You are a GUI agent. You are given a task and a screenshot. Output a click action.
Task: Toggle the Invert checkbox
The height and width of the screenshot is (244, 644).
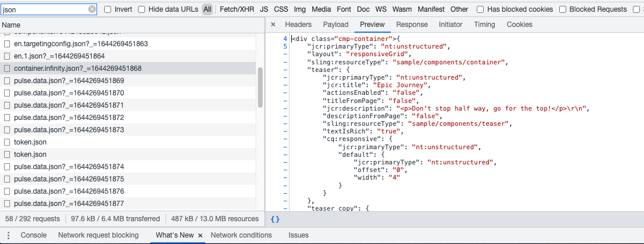[108, 9]
